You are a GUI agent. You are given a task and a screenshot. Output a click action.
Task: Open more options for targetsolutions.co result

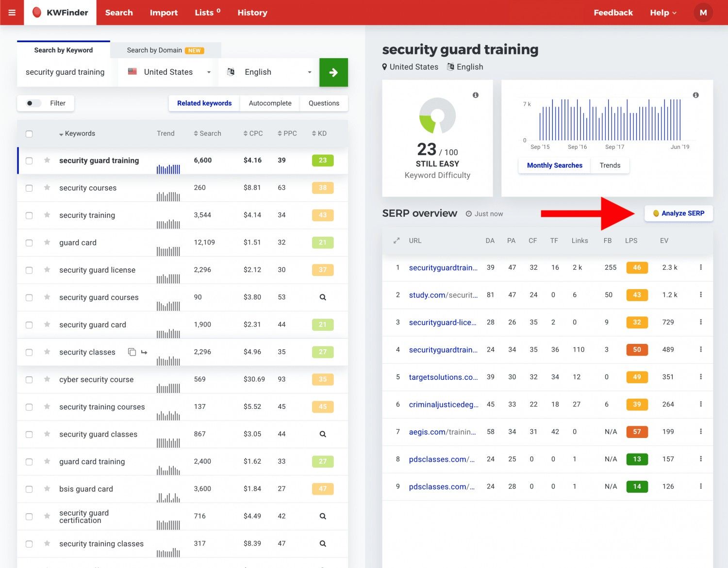701,376
